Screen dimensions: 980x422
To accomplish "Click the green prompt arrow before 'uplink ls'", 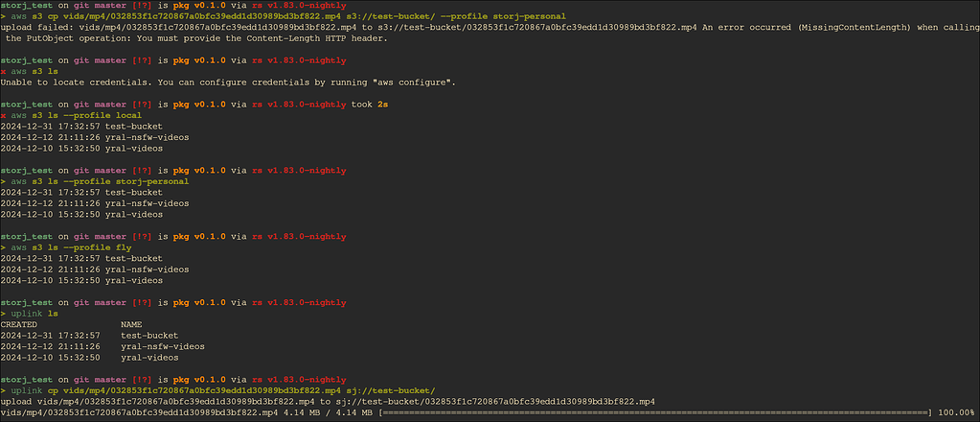I will (4, 314).
